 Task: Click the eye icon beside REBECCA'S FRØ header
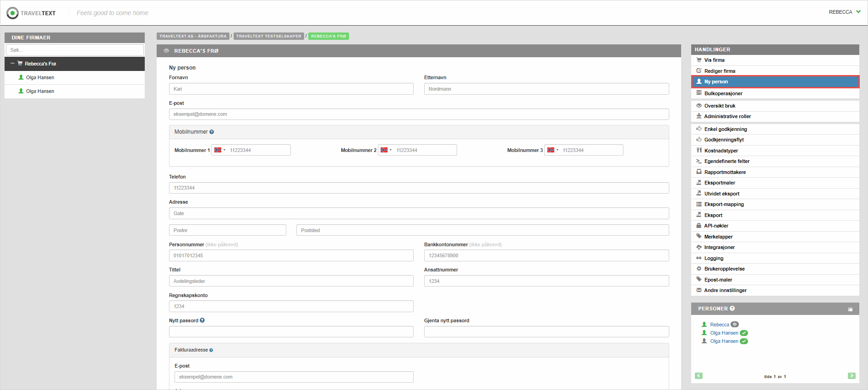166,51
